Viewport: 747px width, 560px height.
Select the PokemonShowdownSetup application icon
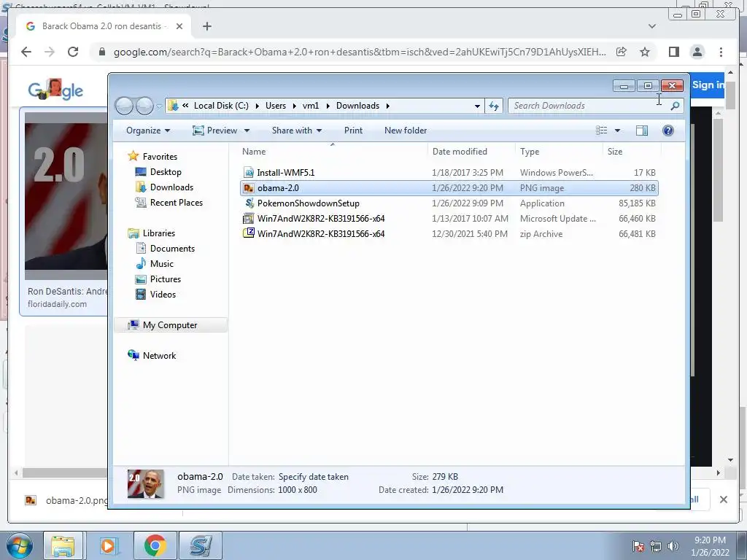click(x=249, y=203)
